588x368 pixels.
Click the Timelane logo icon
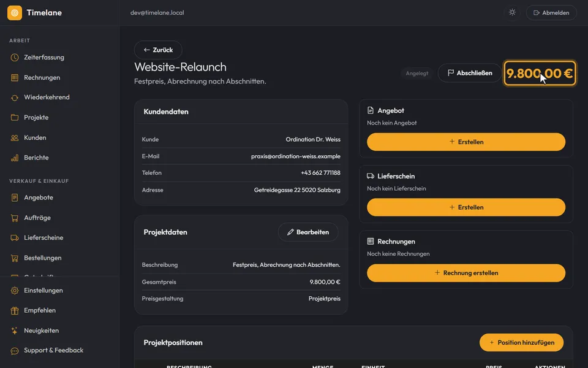coord(15,13)
